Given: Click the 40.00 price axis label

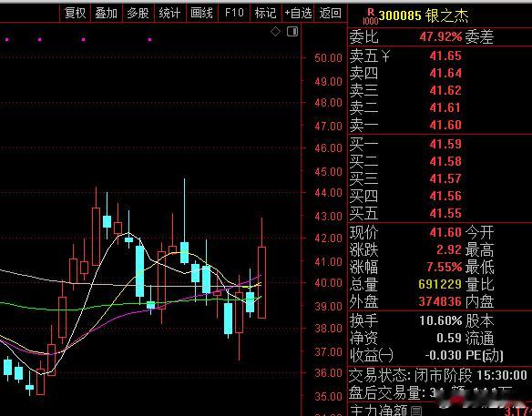Looking at the screenshot, I should pyautogui.click(x=328, y=283).
